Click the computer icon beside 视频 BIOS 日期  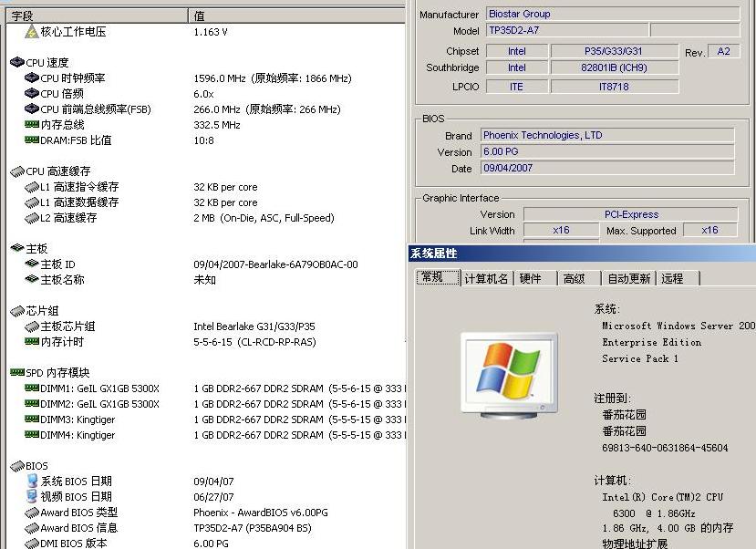(x=32, y=496)
